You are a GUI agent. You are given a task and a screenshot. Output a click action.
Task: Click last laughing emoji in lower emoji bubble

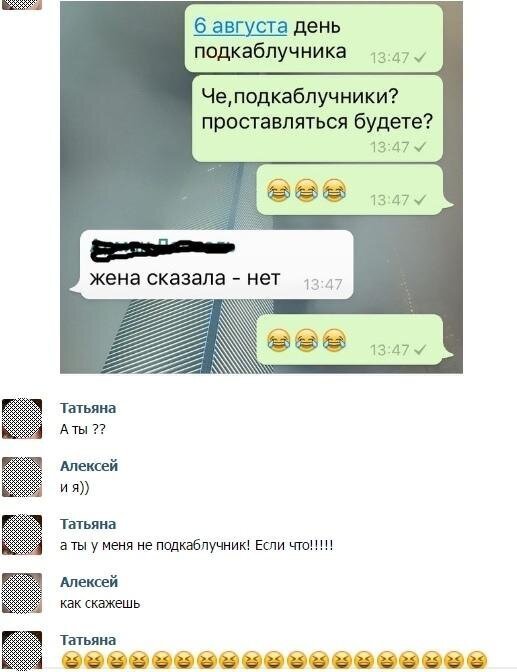(334, 340)
